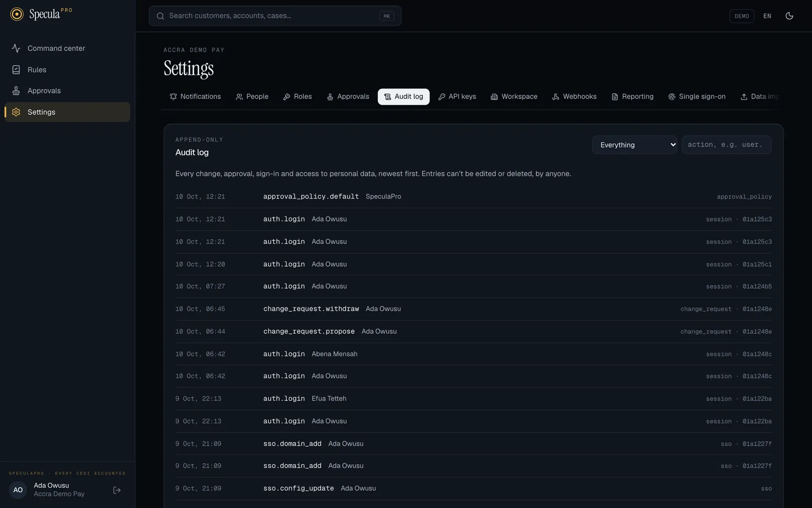Click the approval_policy label on first row

click(744, 197)
